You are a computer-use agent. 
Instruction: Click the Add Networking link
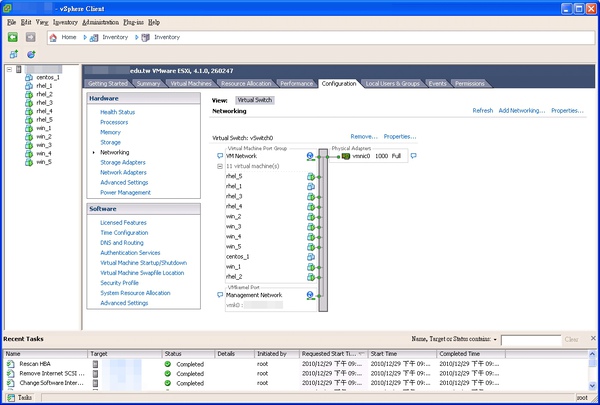522,111
